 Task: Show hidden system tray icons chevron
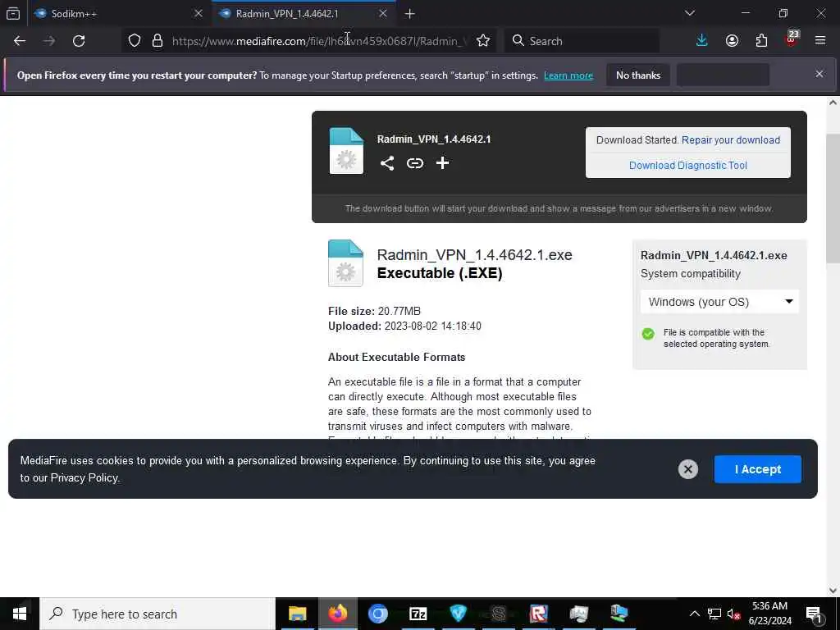click(x=694, y=614)
